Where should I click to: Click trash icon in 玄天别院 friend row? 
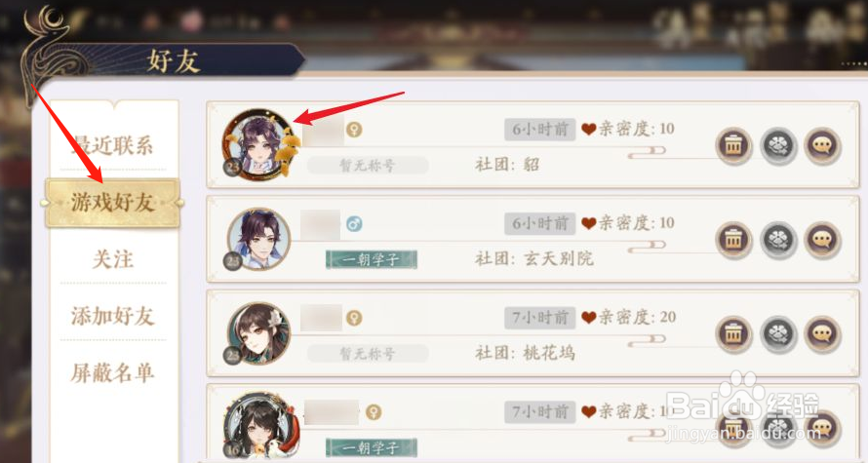733,240
